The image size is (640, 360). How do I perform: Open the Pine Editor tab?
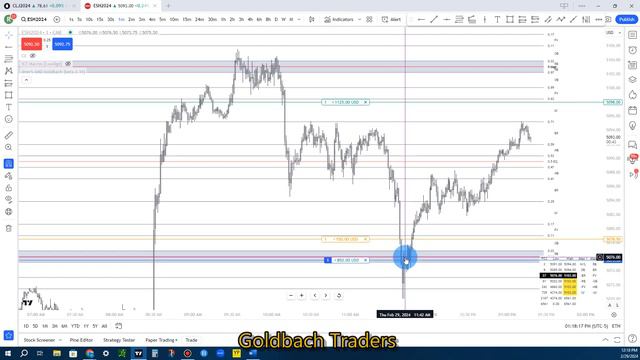[x=81, y=340]
